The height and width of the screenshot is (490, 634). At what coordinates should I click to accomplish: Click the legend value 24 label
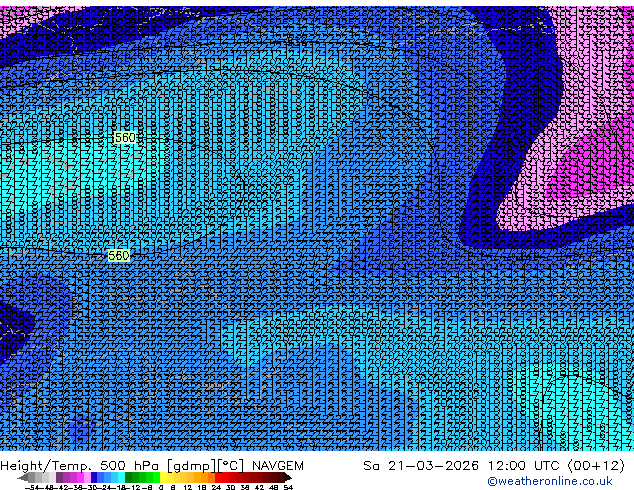point(216,487)
